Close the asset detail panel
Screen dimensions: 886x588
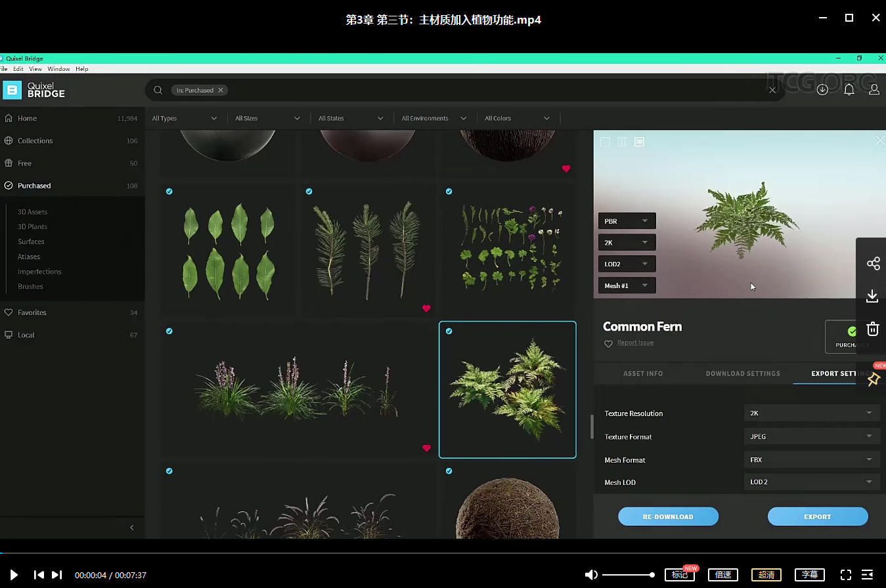click(880, 140)
